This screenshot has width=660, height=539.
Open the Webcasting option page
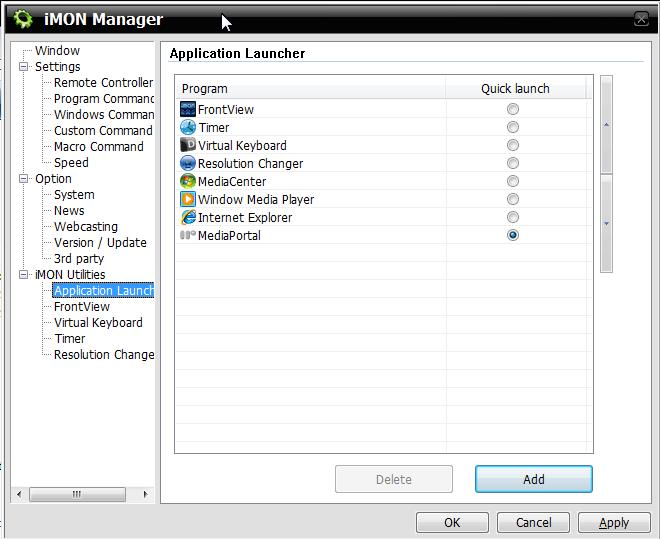pyautogui.click(x=85, y=227)
